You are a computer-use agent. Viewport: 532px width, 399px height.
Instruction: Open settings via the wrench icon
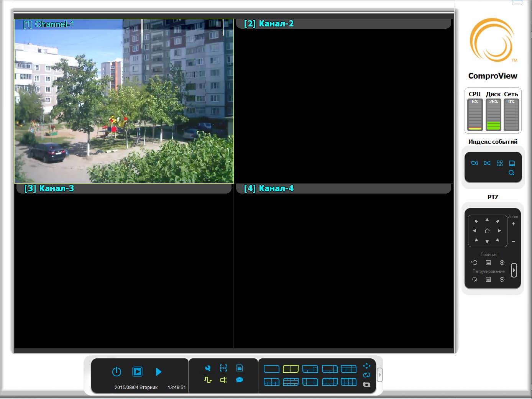[x=208, y=368]
